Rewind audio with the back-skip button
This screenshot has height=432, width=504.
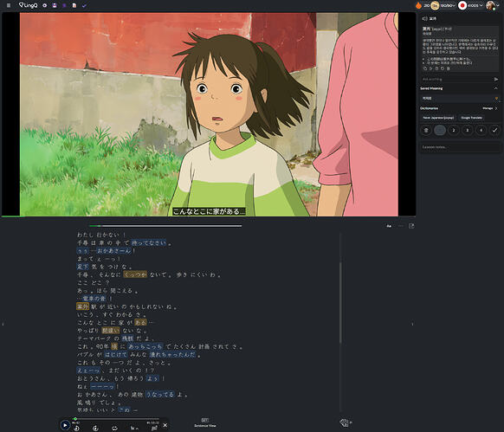click(x=76, y=429)
